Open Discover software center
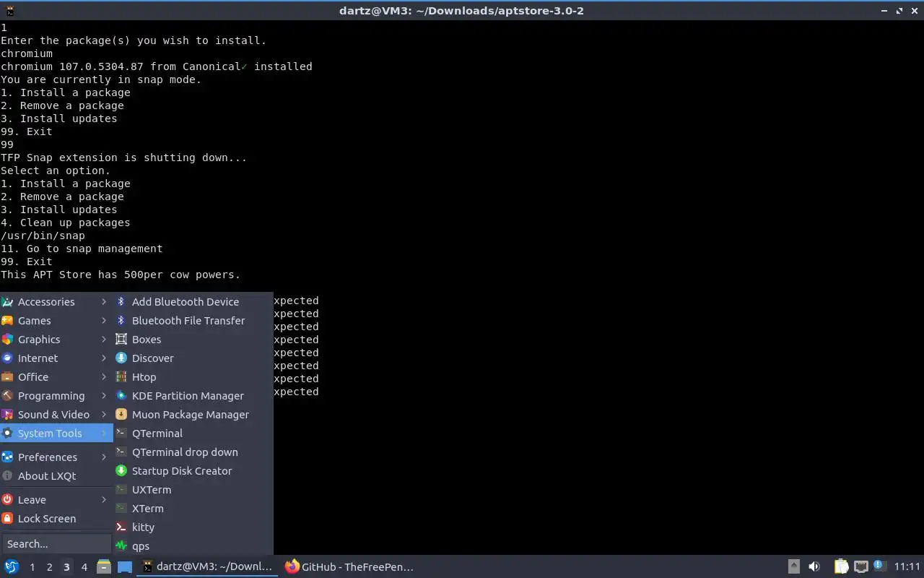 coord(193,358)
